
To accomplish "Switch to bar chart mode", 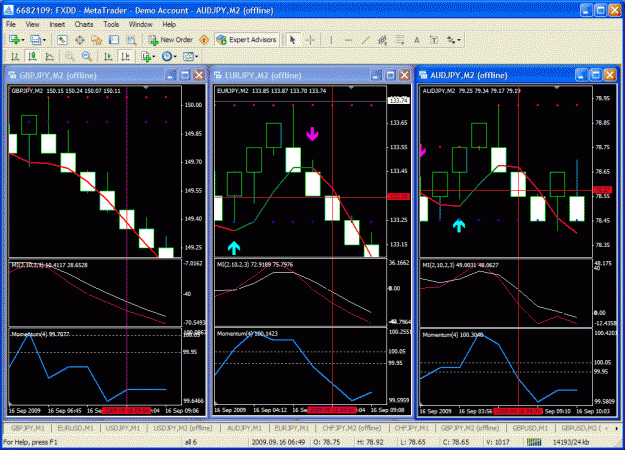I will (x=15, y=57).
